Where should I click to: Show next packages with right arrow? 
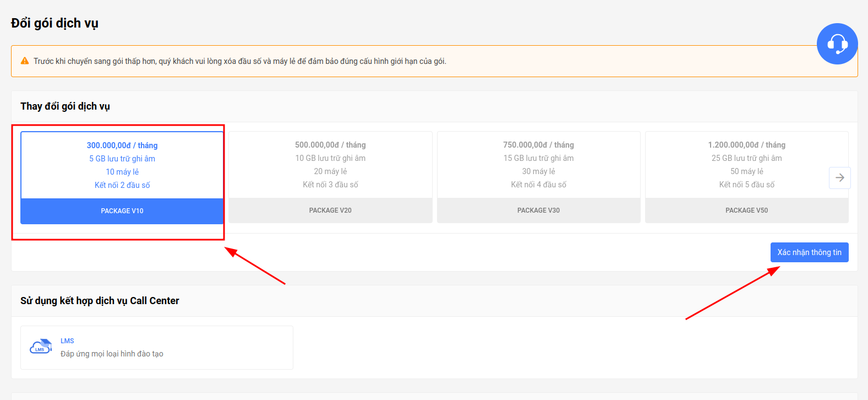click(840, 177)
